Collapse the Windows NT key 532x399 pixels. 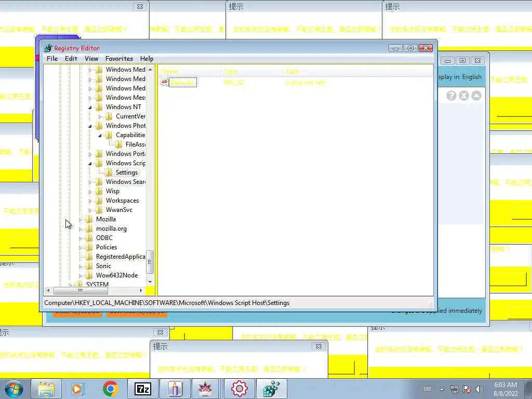click(90, 107)
